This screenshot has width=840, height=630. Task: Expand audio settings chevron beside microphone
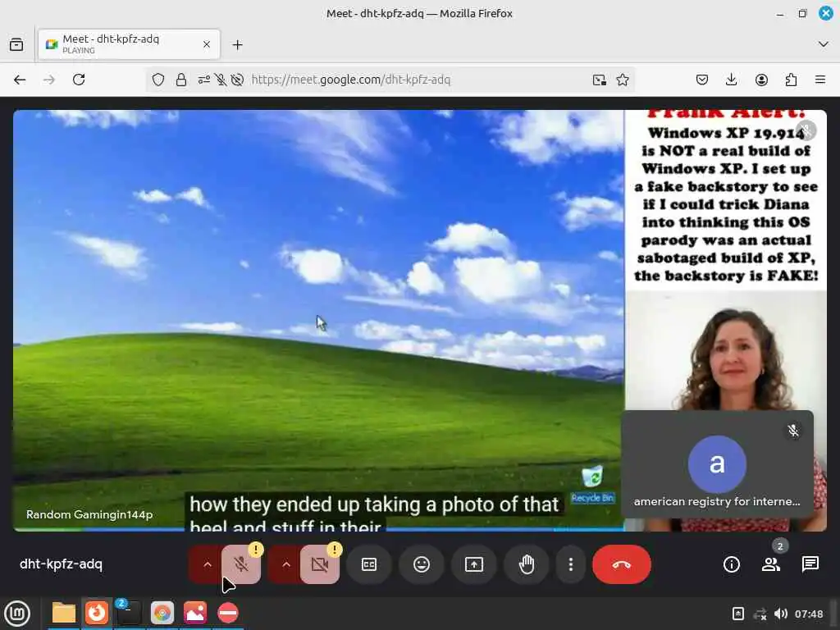(207, 564)
